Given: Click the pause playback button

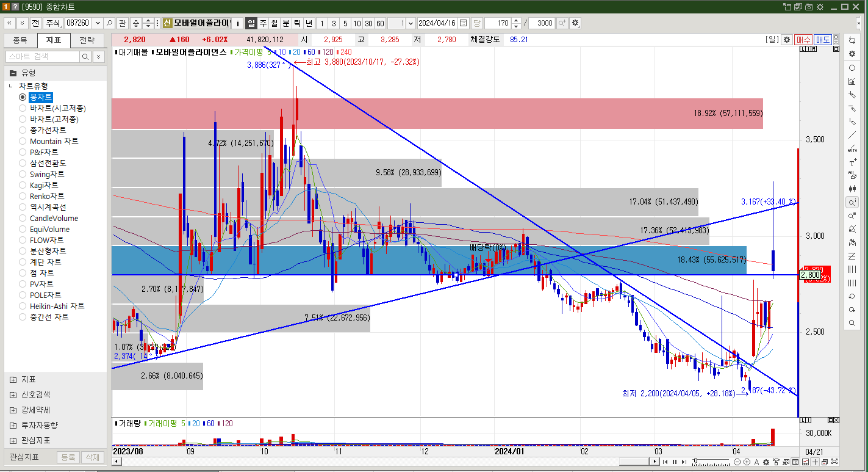Looking at the screenshot, I should click(x=675, y=462).
